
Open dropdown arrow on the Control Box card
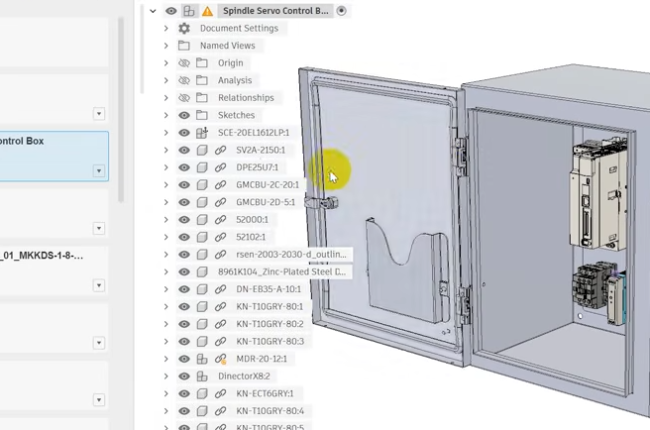click(x=99, y=171)
